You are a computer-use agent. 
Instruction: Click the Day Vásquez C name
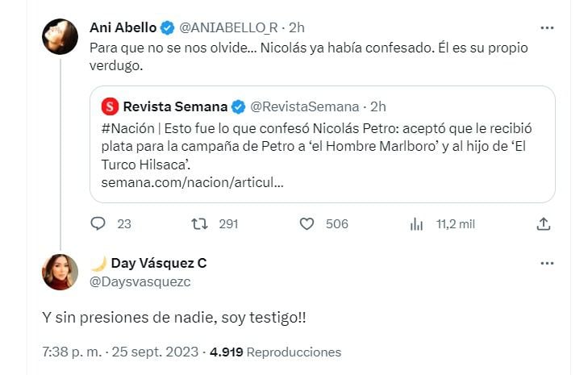click(159, 264)
